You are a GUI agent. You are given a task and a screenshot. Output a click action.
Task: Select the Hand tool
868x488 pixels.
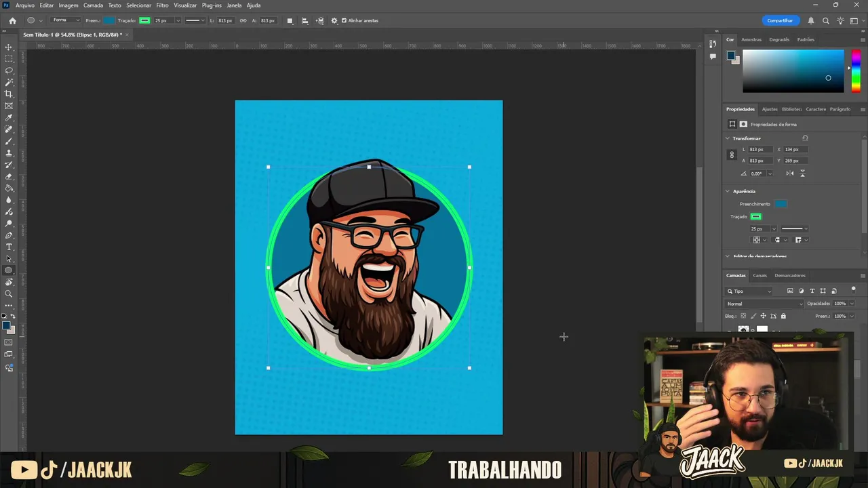coord(9,282)
